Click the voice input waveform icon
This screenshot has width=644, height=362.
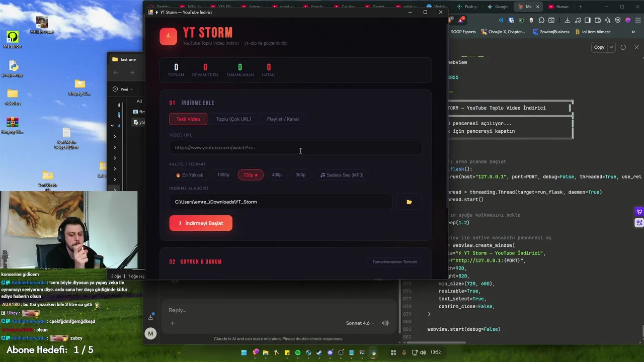point(386,323)
